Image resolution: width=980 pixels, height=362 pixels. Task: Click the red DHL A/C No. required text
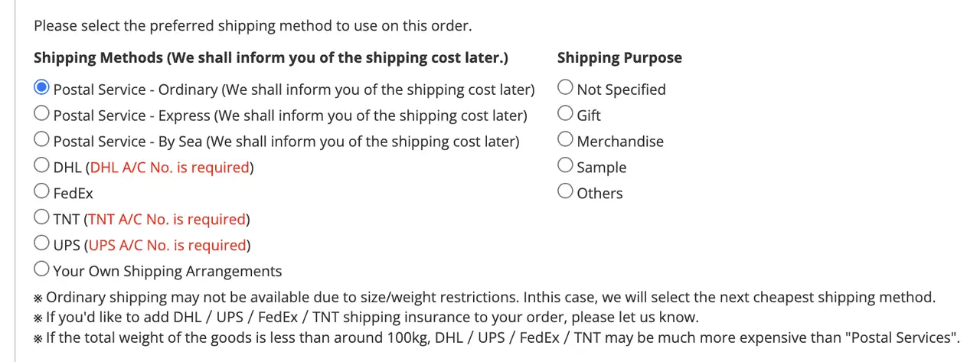coord(170,168)
